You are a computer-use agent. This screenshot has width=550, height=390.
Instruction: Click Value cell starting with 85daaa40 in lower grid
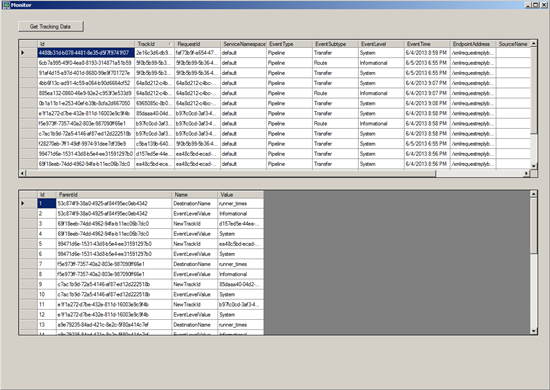[x=241, y=284]
